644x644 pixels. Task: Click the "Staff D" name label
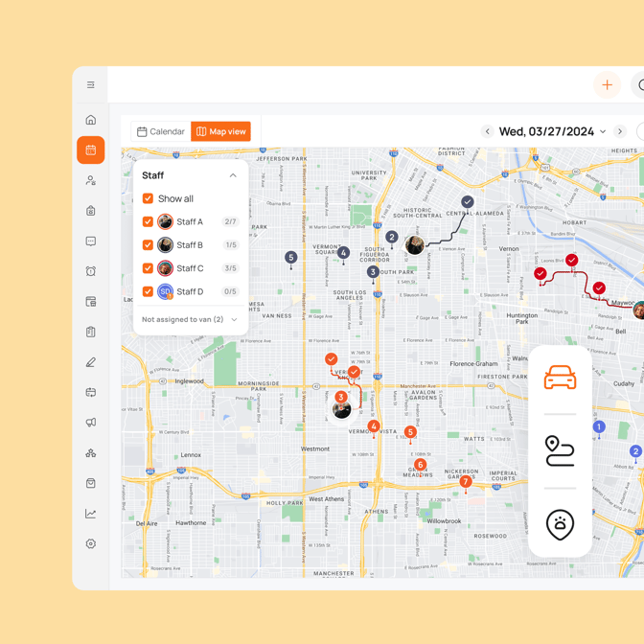coord(190,291)
